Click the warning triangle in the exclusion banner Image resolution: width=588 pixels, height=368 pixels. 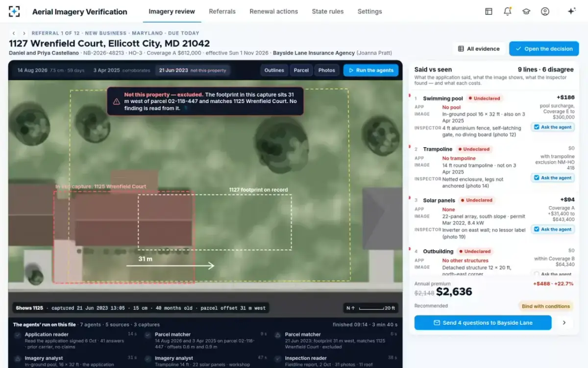pos(116,101)
